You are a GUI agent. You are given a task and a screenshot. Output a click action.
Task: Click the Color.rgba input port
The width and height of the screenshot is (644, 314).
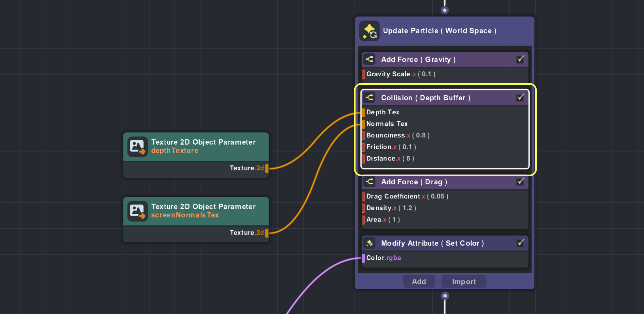pyautogui.click(x=363, y=258)
